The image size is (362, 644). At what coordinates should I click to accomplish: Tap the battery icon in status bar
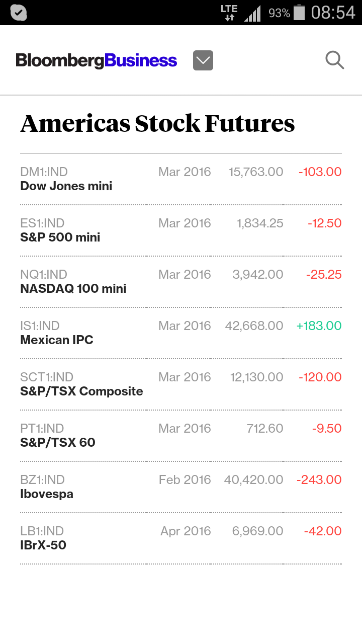(299, 13)
